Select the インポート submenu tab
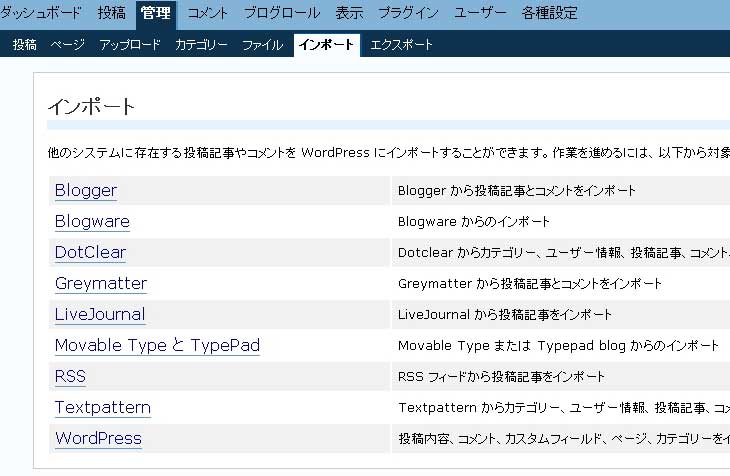730x476 pixels. pyautogui.click(x=326, y=45)
